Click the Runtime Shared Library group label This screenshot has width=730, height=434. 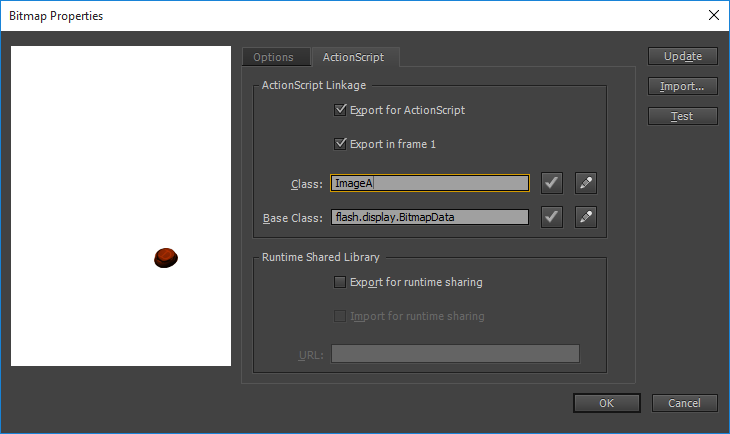point(321,257)
